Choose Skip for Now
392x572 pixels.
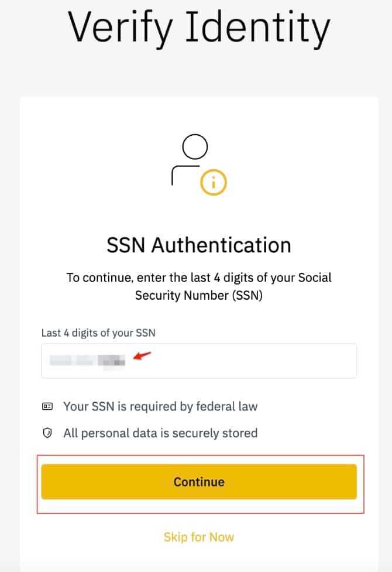point(198,536)
